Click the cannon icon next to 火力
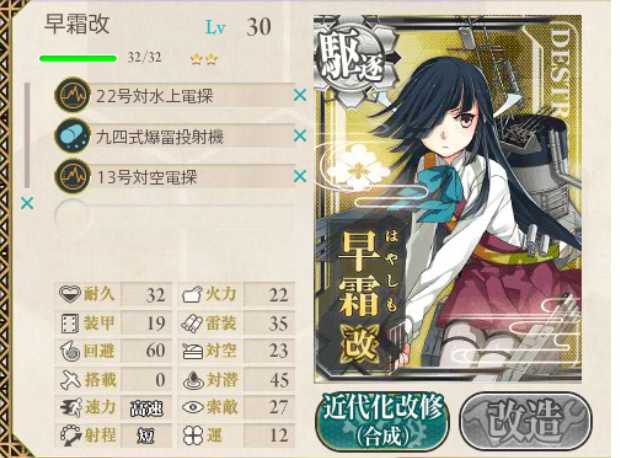 (x=193, y=294)
